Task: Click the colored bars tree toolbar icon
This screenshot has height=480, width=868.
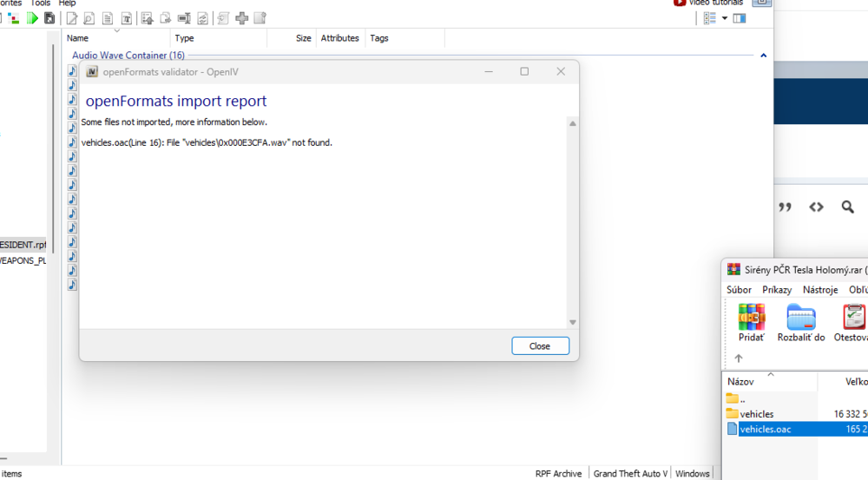Action: coord(14,19)
